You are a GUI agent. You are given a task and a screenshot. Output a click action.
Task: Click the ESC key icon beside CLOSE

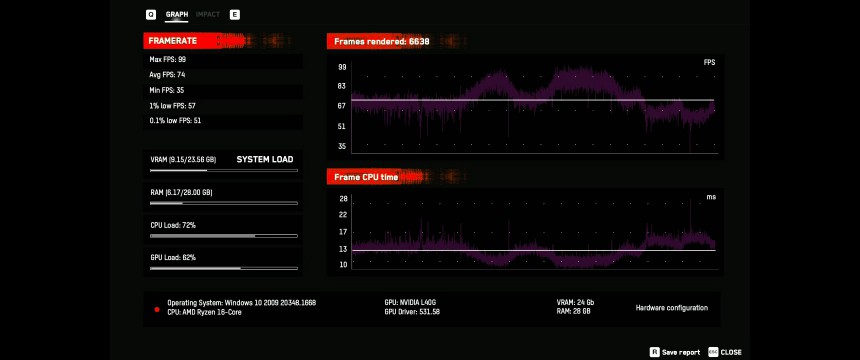pos(713,352)
